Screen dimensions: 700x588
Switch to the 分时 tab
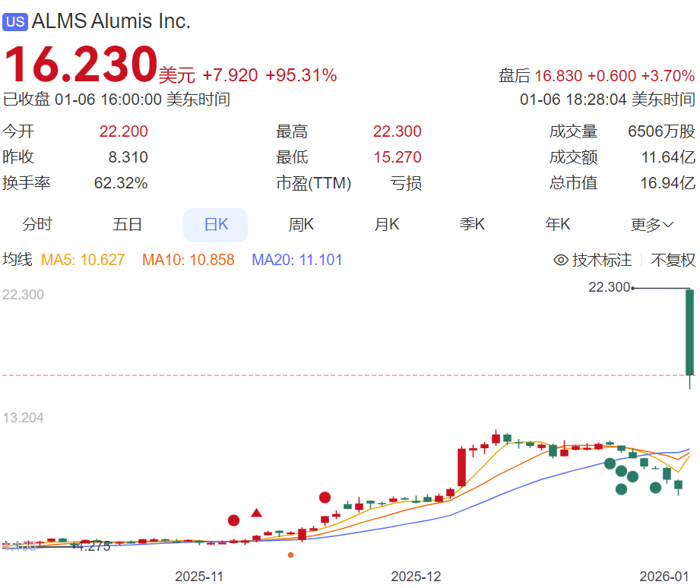[x=37, y=224]
